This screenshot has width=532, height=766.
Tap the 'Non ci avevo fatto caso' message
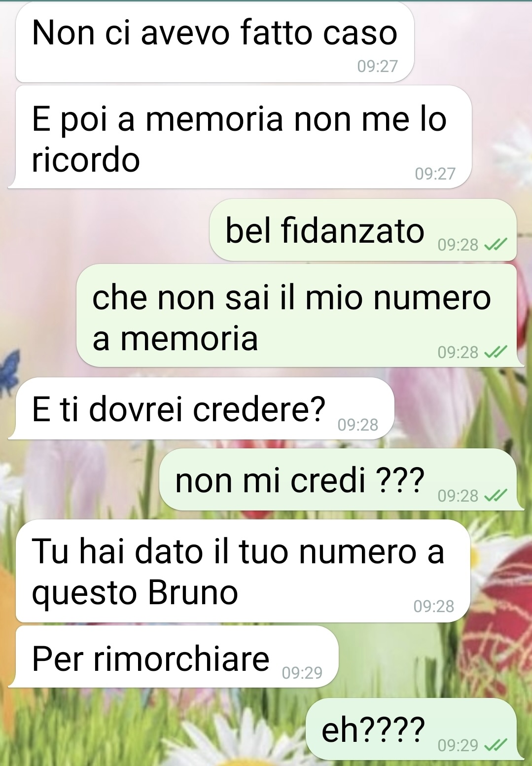click(x=215, y=42)
